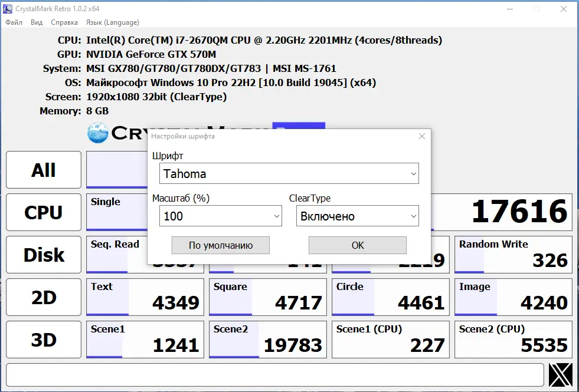
Task: Click the Single CPU result cell
Action: click(x=117, y=212)
